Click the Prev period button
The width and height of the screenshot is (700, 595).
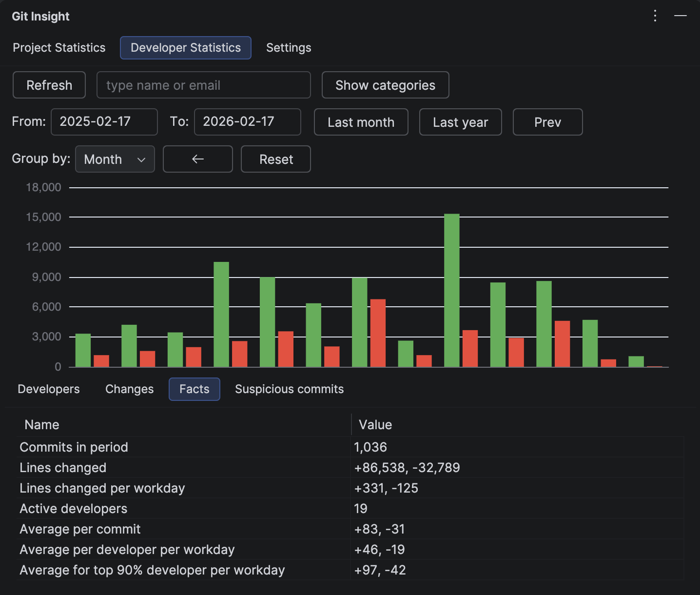click(547, 122)
